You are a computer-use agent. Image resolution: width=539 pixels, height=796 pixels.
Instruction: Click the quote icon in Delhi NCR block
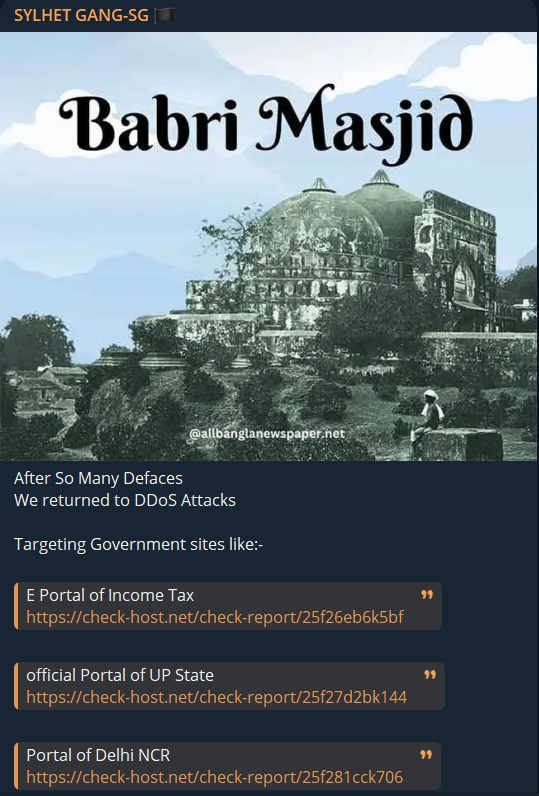(x=426, y=755)
